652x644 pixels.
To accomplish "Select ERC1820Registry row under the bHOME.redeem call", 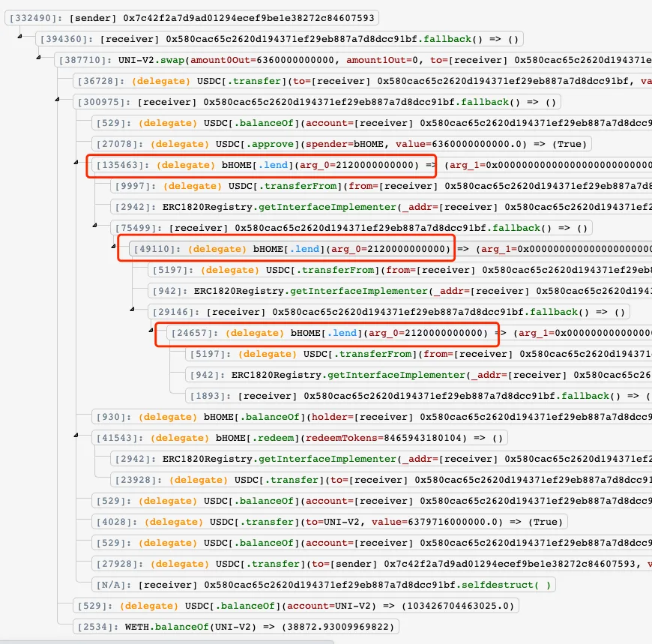I will pyautogui.click(x=381, y=459).
